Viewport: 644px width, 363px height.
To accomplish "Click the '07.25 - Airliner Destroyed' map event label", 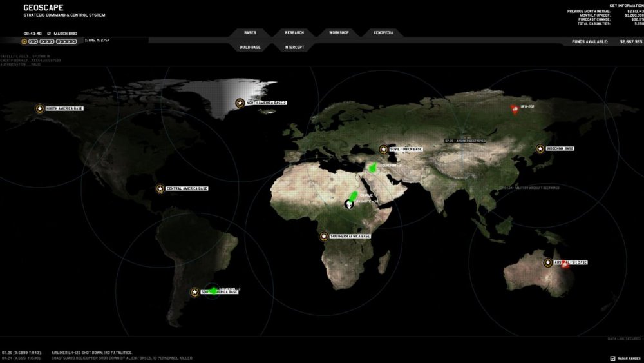I will 466,141.
